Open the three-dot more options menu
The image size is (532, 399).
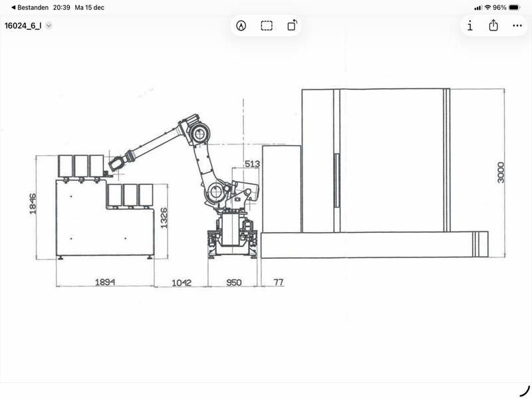tap(517, 26)
